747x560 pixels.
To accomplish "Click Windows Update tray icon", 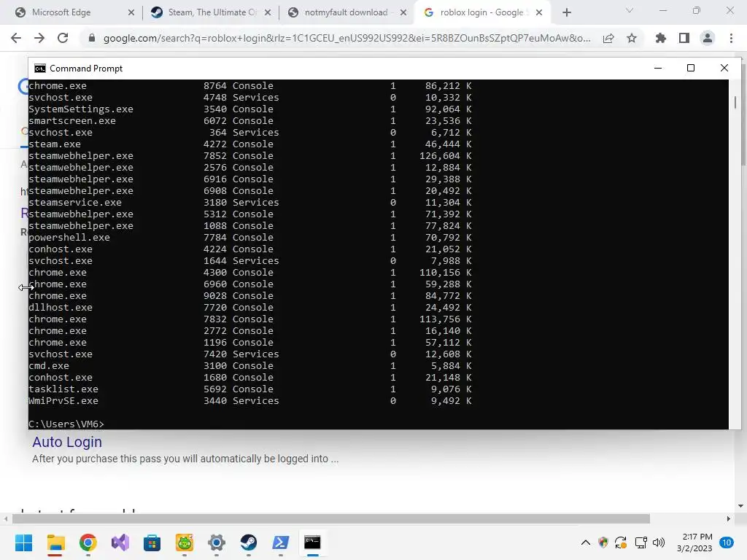I will tap(621, 542).
